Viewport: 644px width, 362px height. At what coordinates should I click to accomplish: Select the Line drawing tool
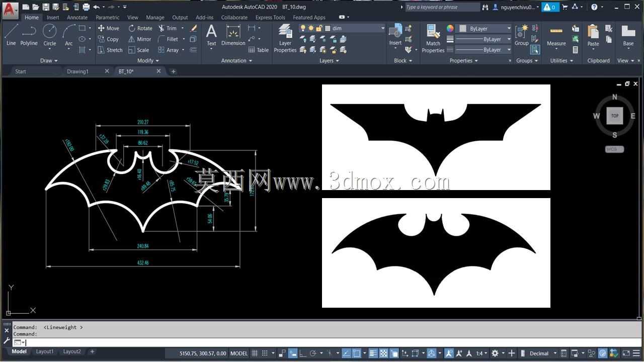point(11,35)
